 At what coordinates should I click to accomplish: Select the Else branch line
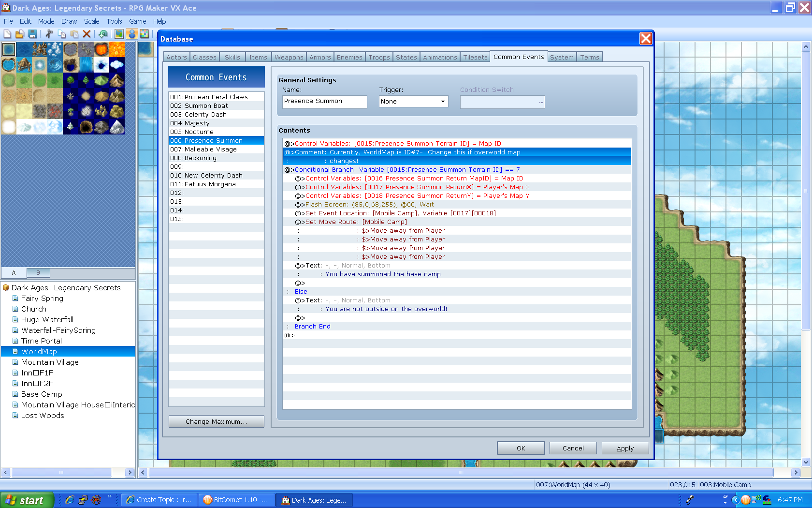[457, 291]
